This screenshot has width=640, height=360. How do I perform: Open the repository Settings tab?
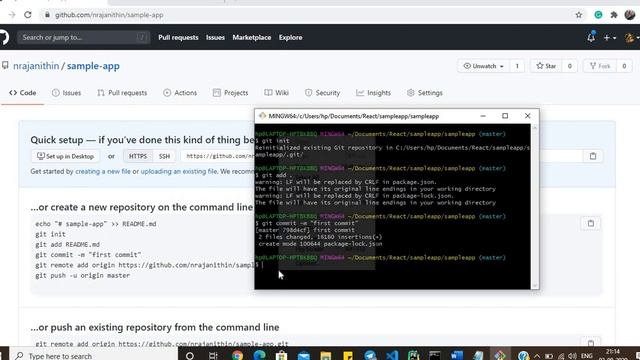point(425,93)
